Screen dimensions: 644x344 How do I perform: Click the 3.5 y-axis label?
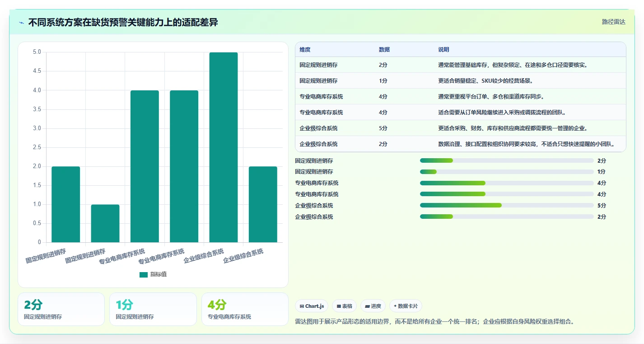37,109
